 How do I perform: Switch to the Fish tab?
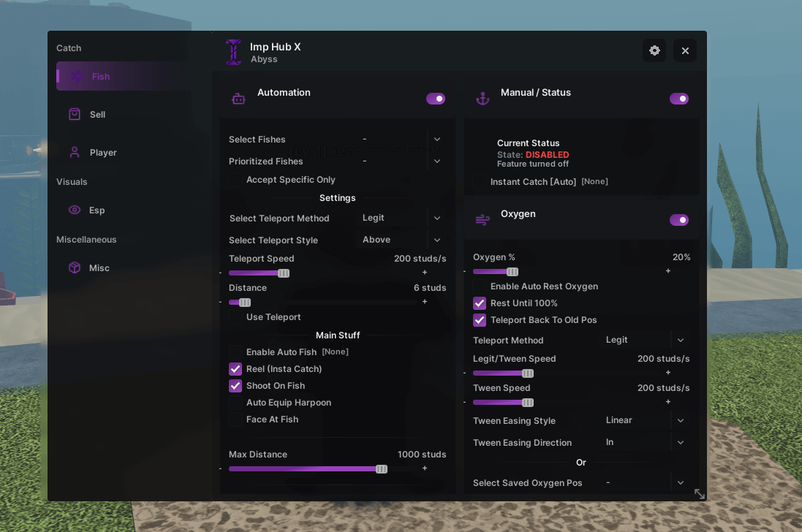pos(101,77)
